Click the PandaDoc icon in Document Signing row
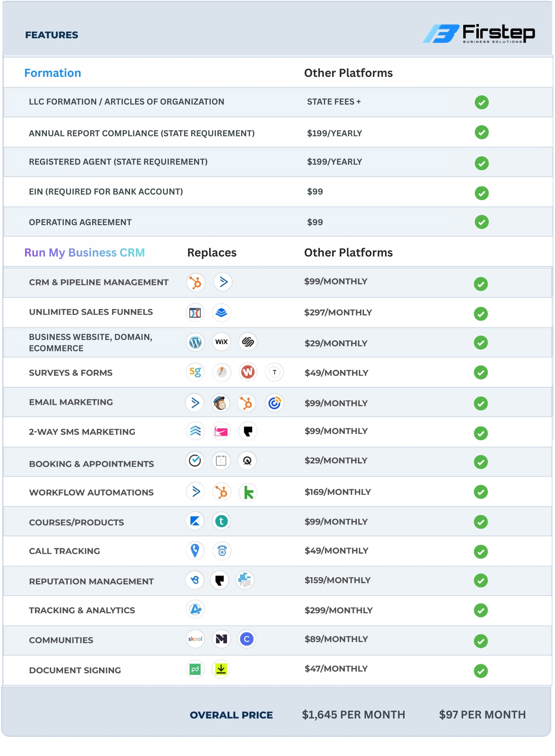This screenshot has width=555, height=756. coord(195,669)
